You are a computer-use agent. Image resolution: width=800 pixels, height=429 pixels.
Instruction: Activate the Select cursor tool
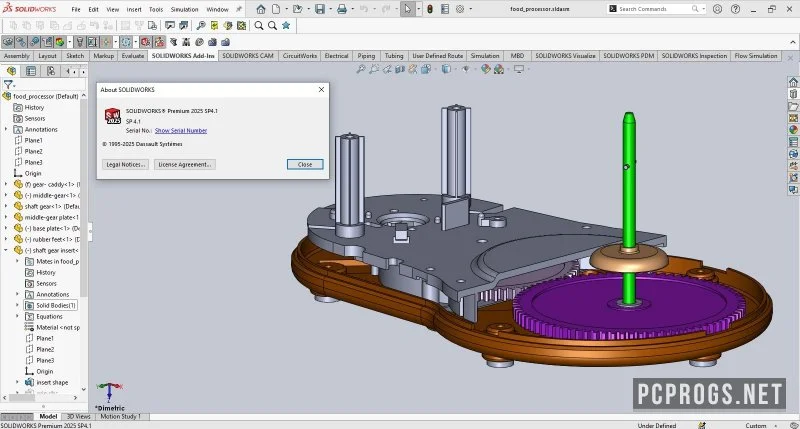click(x=407, y=9)
